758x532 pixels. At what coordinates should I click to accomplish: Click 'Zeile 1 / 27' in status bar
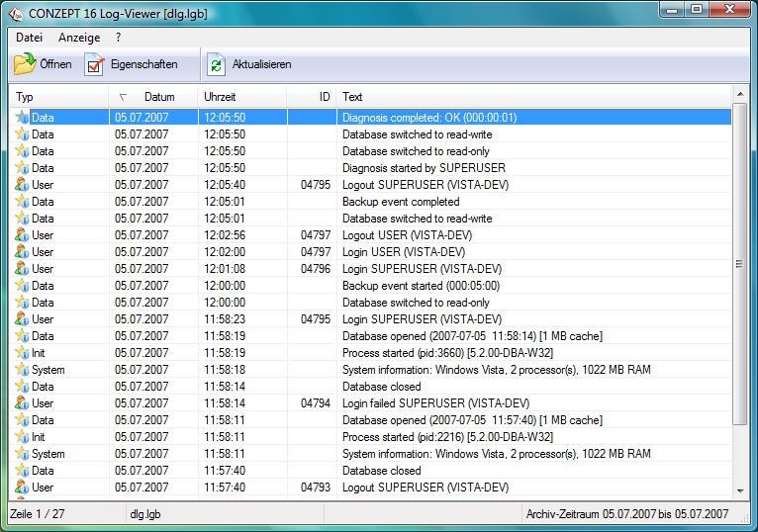point(38,513)
